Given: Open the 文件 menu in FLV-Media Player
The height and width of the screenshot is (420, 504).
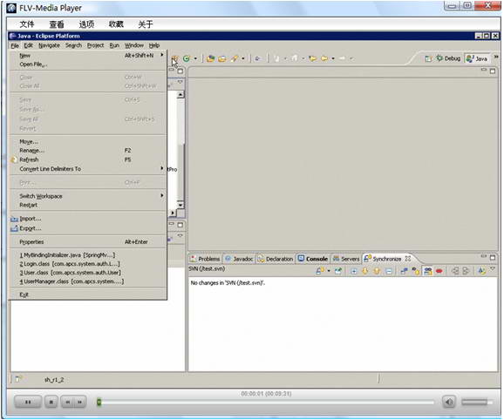Looking at the screenshot, I should (x=27, y=24).
